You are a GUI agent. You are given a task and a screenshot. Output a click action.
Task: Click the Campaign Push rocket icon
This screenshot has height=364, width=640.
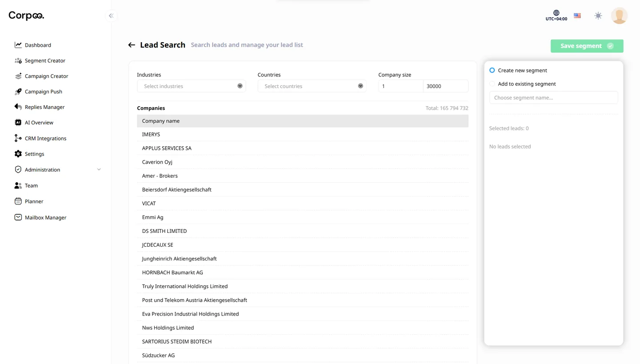click(x=18, y=92)
